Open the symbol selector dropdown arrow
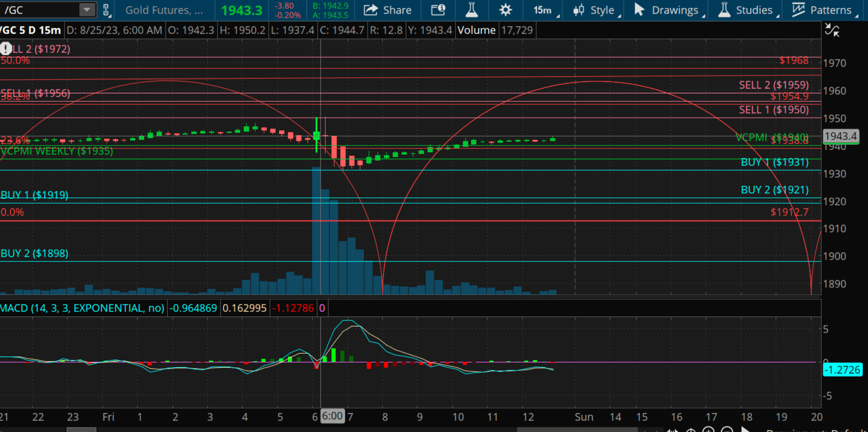Screen dimensions: 868x432 click(x=87, y=10)
